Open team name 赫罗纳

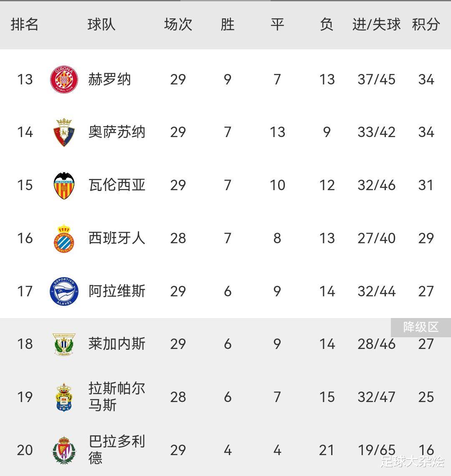[109, 79]
